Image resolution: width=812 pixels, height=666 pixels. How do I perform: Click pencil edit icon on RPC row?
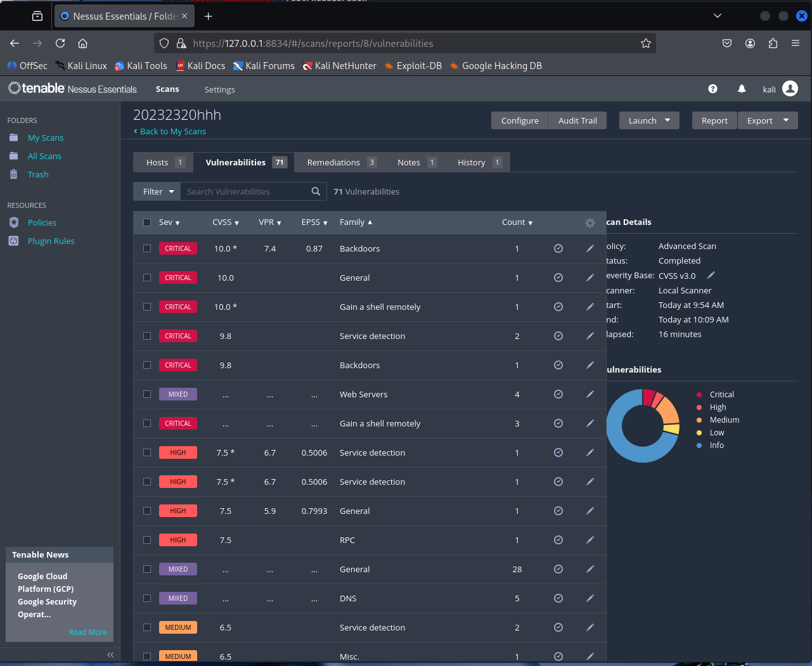tap(590, 540)
